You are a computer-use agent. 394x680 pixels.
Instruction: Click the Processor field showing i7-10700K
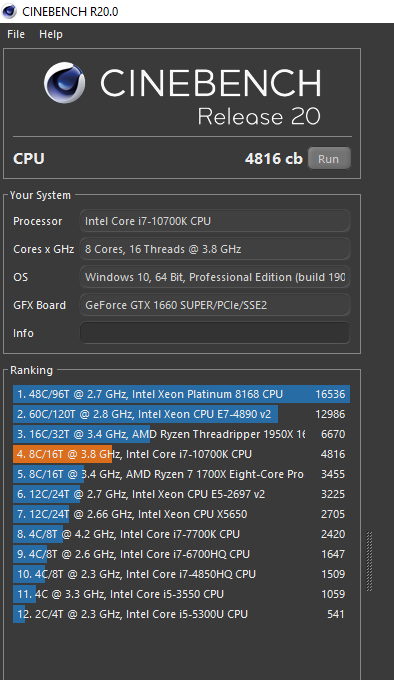(x=215, y=221)
